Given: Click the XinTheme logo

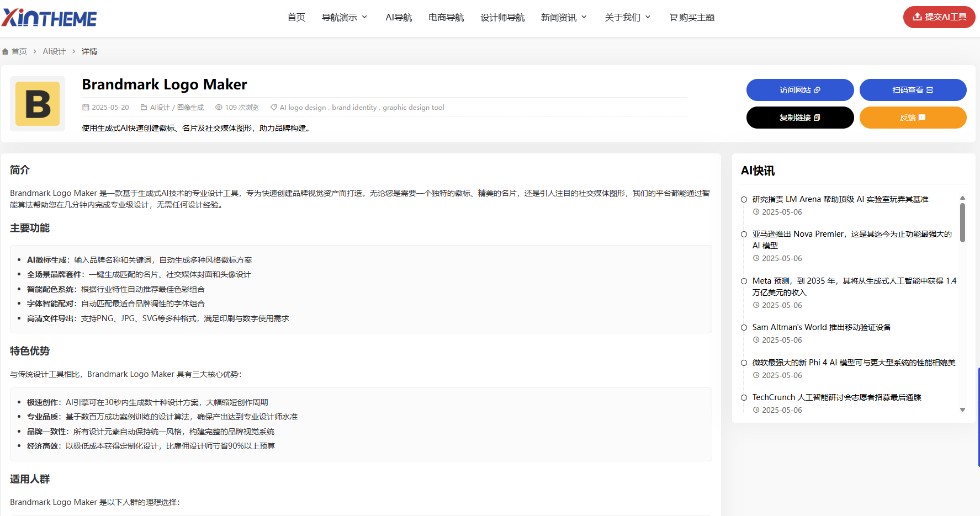Looking at the screenshot, I should (x=49, y=18).
